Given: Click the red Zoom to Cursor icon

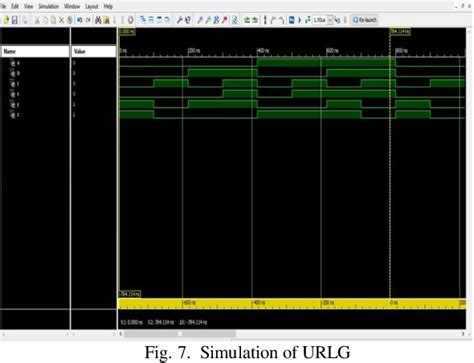Looking at the screenshot, I should 225,20.
